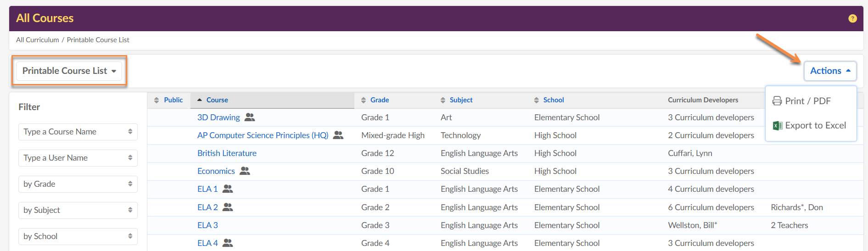Open the Printable Course List dropdown
This screenshot has width=868, height=251.
[x=69, y=71]
